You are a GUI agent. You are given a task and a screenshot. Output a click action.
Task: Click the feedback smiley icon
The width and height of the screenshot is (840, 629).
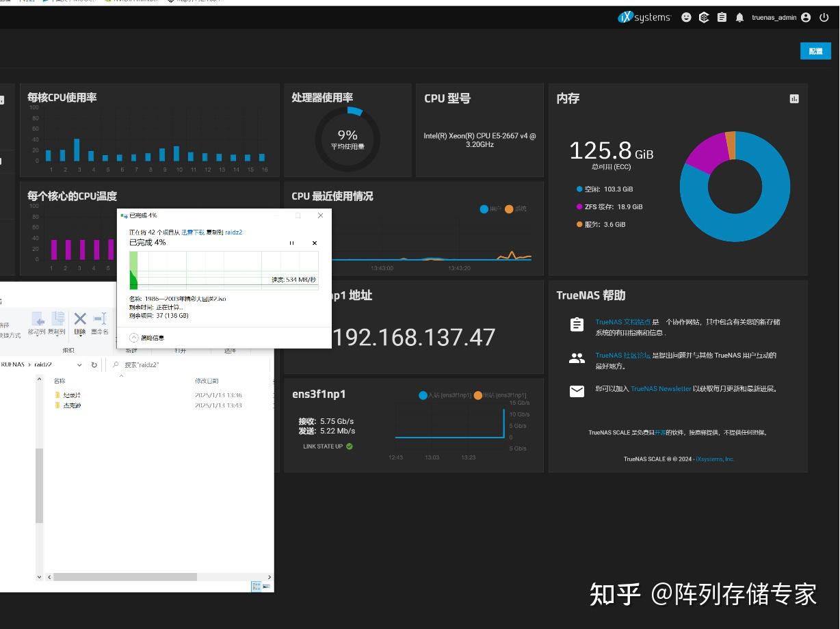[x=686, y=17]
